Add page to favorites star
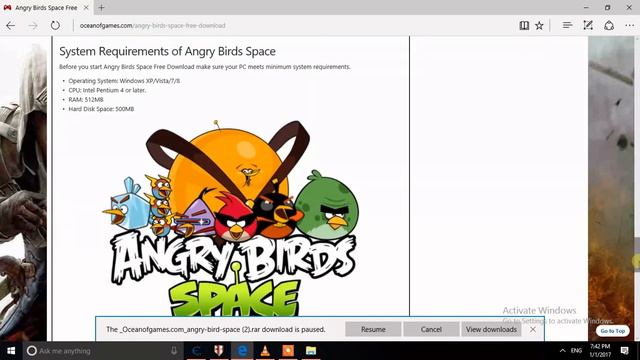This screenshot has width=640, height=360. pos(539,25)
